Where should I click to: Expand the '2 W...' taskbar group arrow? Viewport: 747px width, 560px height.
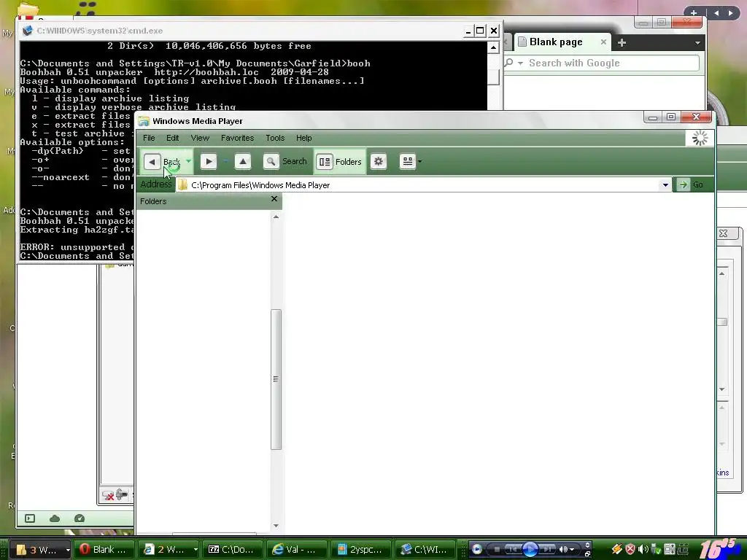coord(196,550)
